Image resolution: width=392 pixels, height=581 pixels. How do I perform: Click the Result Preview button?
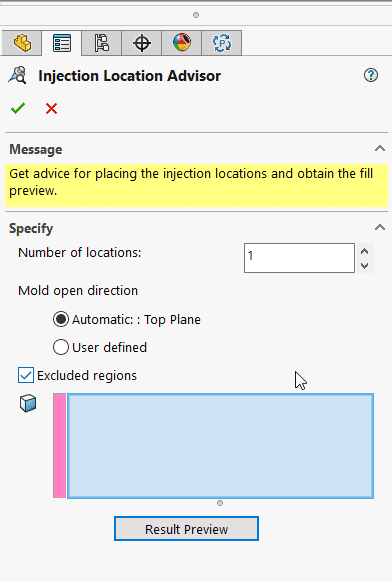click(x=186, y=529)
